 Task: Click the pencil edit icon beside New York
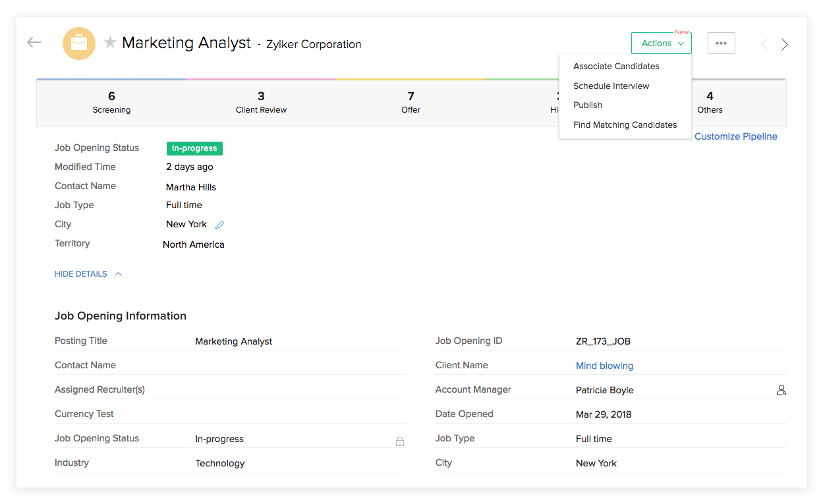pyautogui.click(x=220, y=225)
